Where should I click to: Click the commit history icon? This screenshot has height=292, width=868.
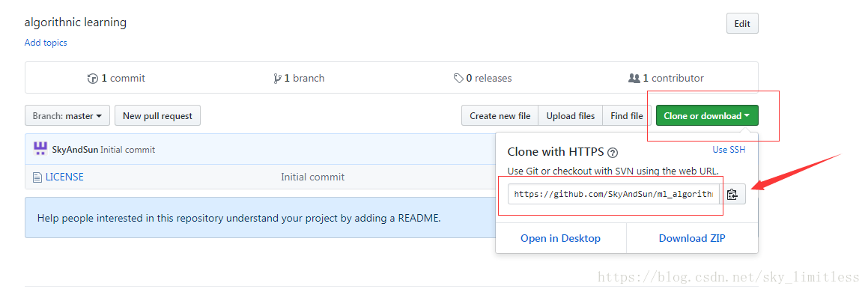tap(92, 79)
